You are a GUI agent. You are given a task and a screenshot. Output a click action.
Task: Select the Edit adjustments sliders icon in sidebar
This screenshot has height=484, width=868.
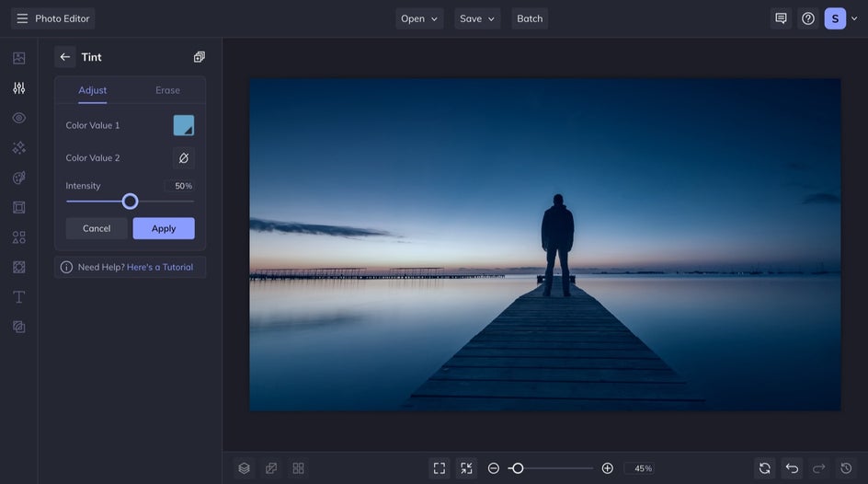click(x=18, y=88)
